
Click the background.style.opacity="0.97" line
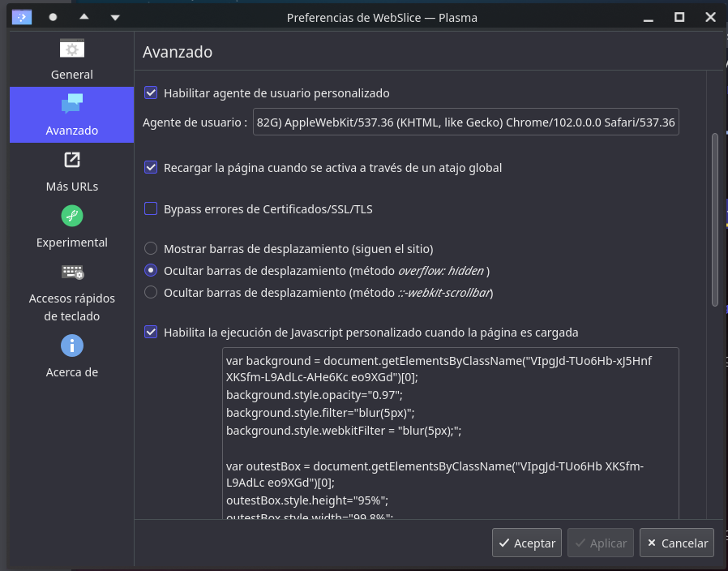click(x=315, y=395)
